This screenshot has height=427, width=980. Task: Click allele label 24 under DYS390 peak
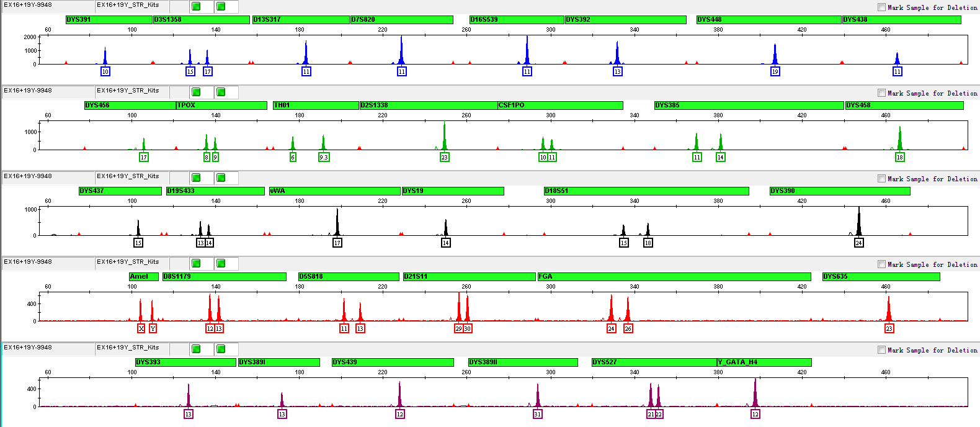point(859,243)
